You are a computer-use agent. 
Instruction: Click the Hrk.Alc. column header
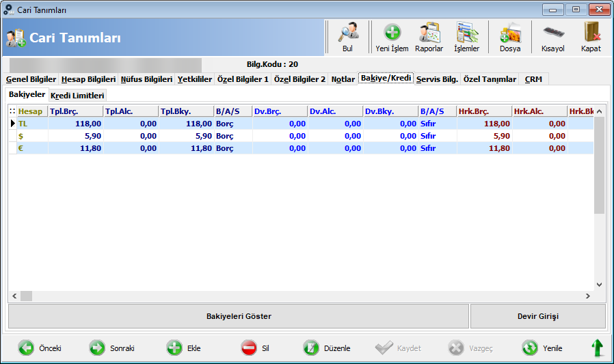point(539,111)
